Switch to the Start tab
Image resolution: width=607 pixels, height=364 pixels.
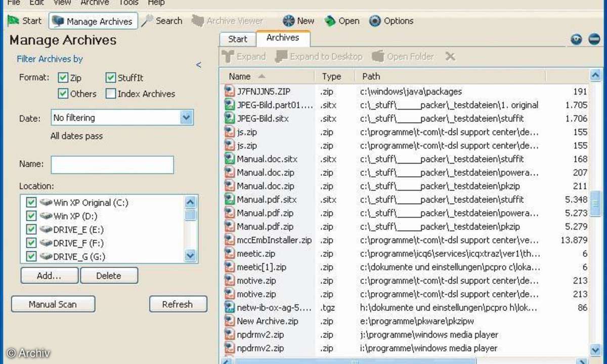[x=238, y=39]
